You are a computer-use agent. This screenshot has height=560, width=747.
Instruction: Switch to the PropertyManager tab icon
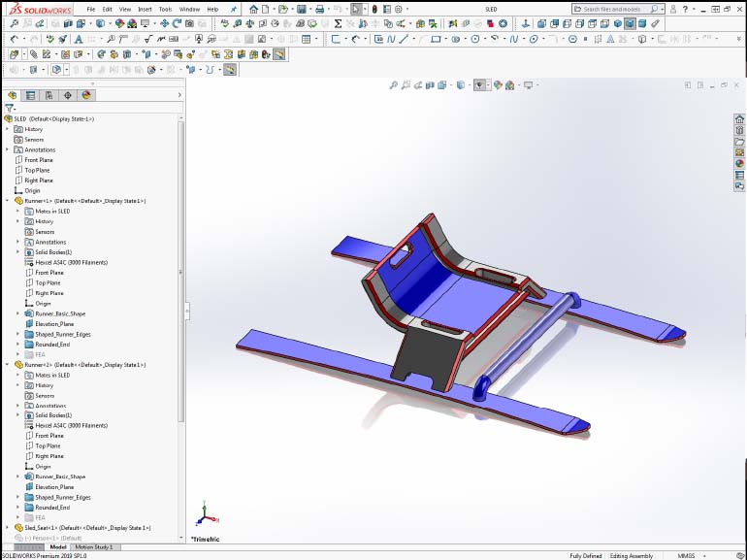click(x=31, y=95)
